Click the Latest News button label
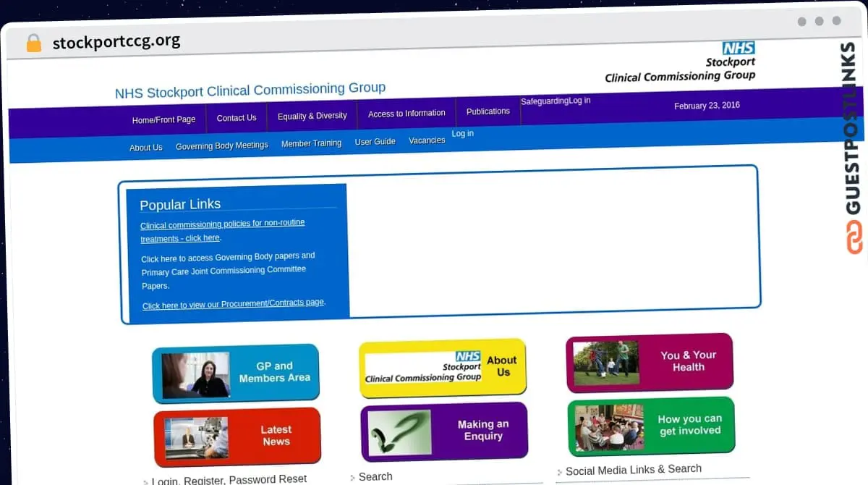 [276, 435]
